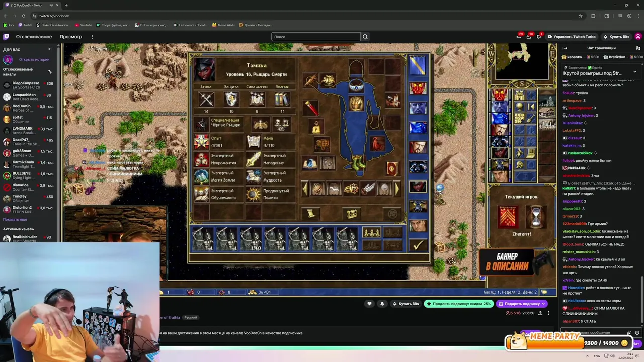Click 'Купить Bits' under the stream
This screenshot has height=362, width=644.
[406, 304]
